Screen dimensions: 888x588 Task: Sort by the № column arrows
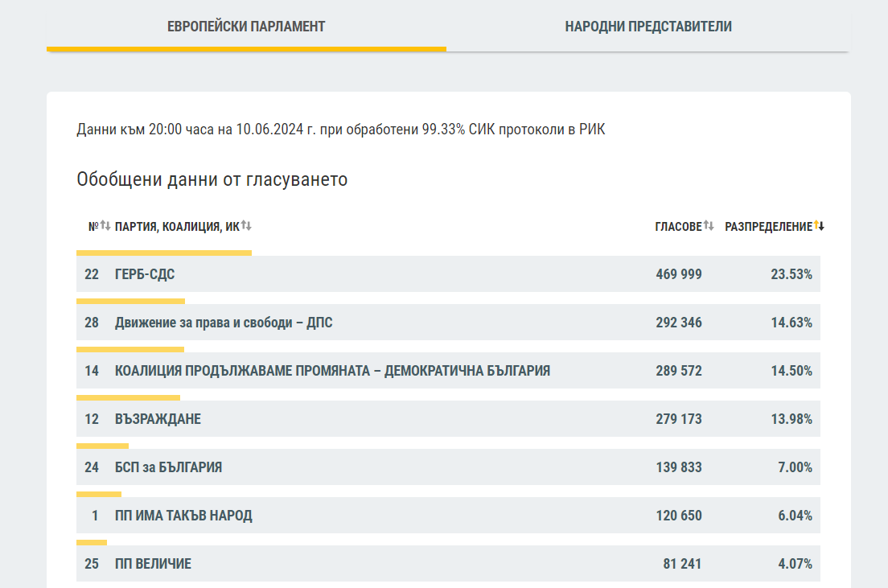click(105, 227)
